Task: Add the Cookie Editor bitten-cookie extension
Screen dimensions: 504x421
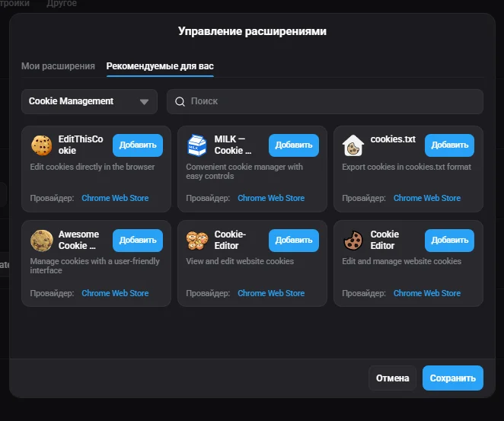Action: click(x=449, y=241)
